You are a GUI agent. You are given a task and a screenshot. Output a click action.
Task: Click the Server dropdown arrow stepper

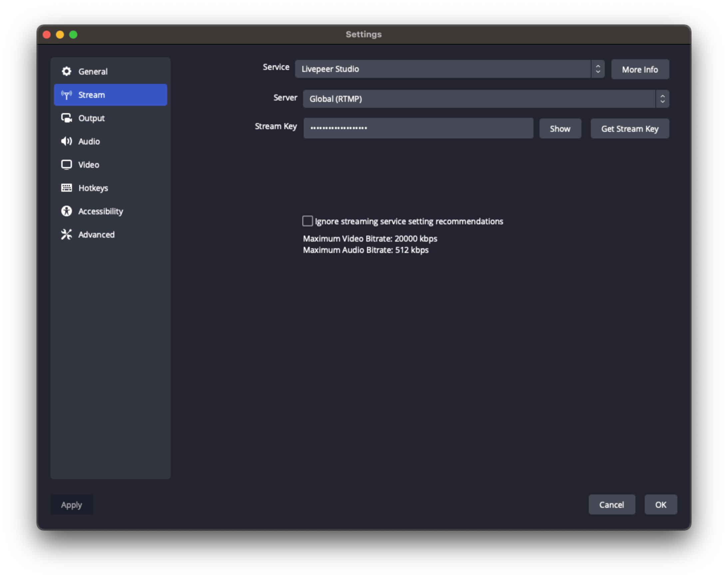tap(662, 99)
